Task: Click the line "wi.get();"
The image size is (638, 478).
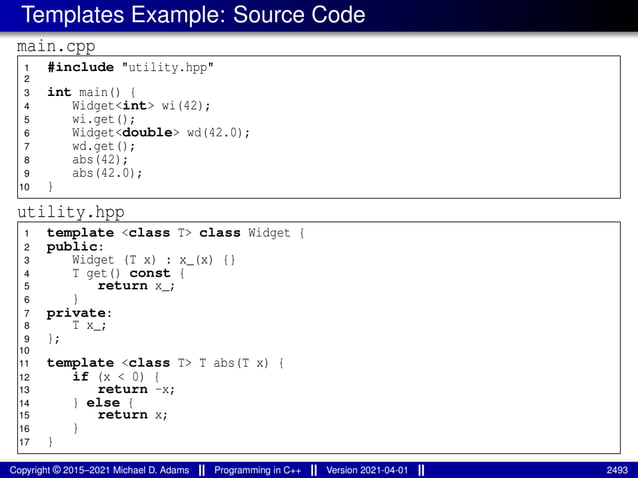Action: click(103, 119)
